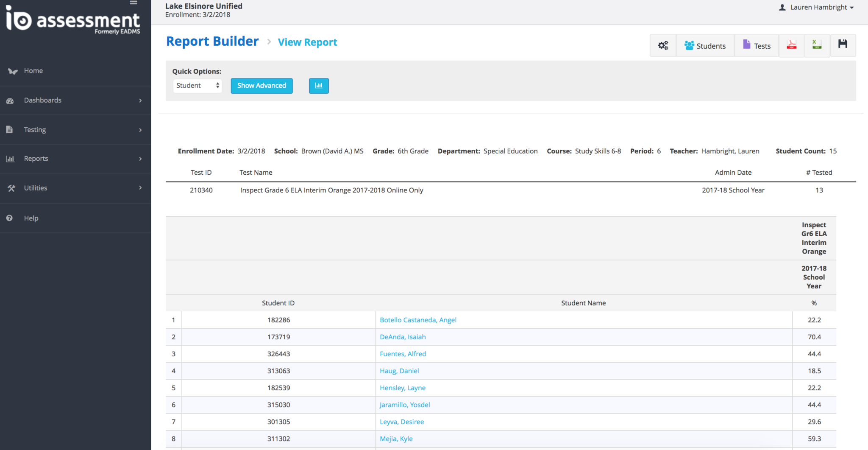Open student Botello Castaneda, Angel link
The height and width of the screenshot is (450, 868).
(418, 320)
